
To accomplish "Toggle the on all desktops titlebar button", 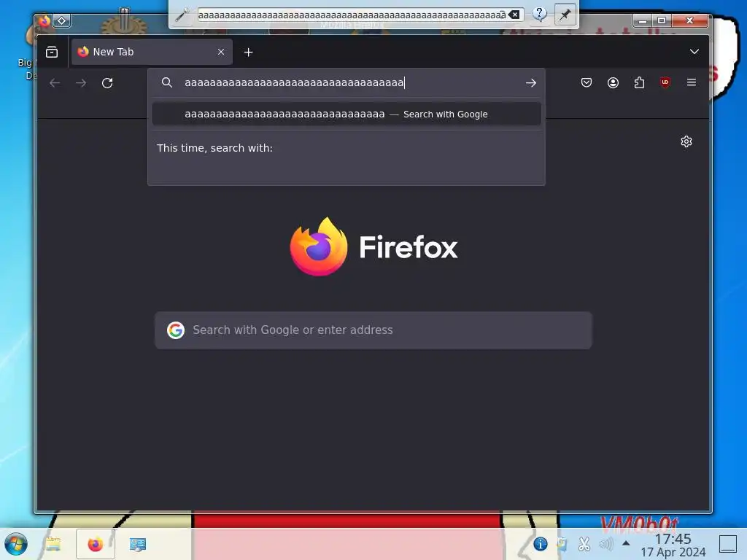I will (x=62, y=20).
